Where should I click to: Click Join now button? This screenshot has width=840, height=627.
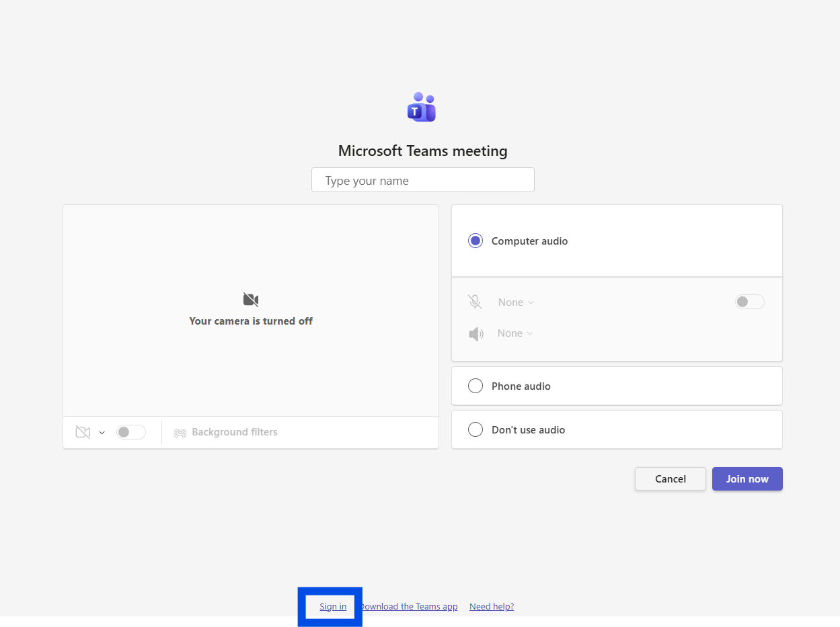tap(747, 479)
